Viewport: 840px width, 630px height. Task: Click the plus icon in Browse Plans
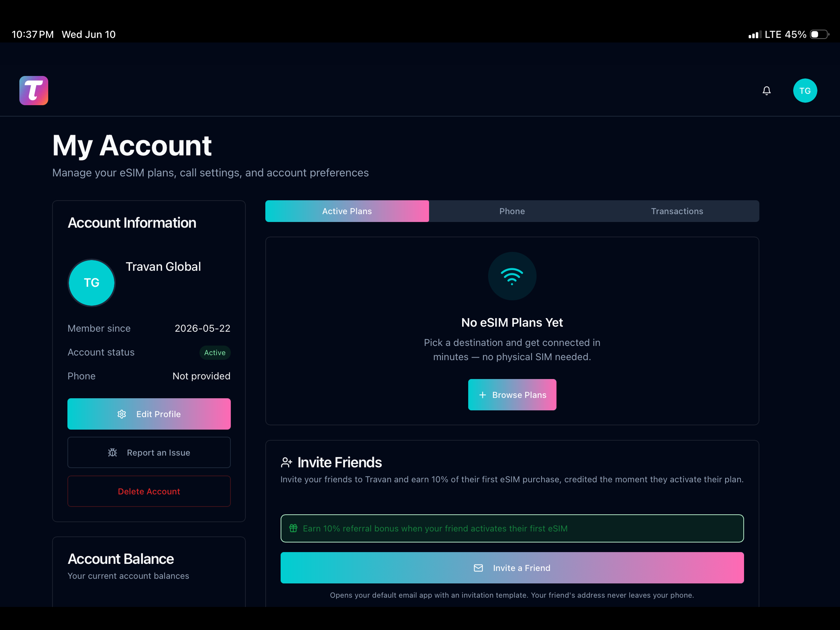point(482,395)
